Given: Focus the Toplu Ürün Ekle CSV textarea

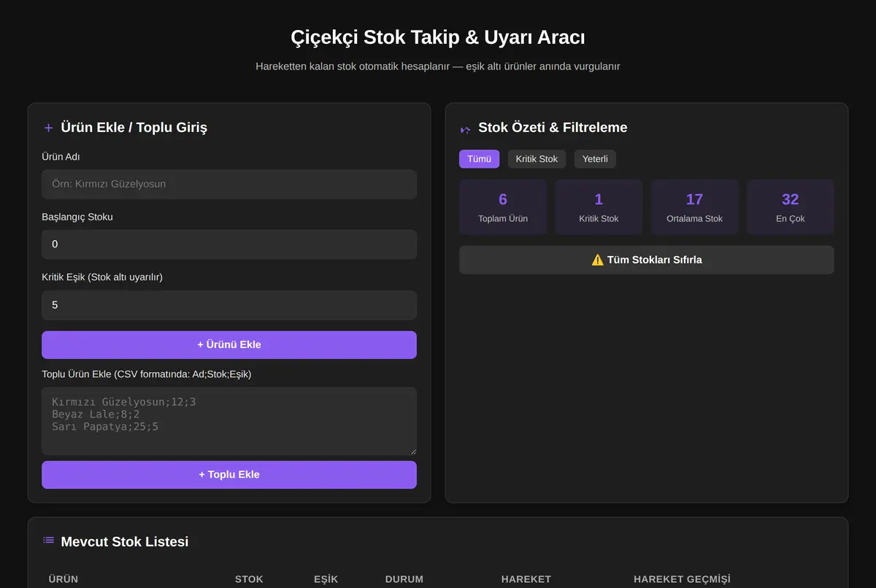Looking at the screenshot, I should click(x=229, y=422).
